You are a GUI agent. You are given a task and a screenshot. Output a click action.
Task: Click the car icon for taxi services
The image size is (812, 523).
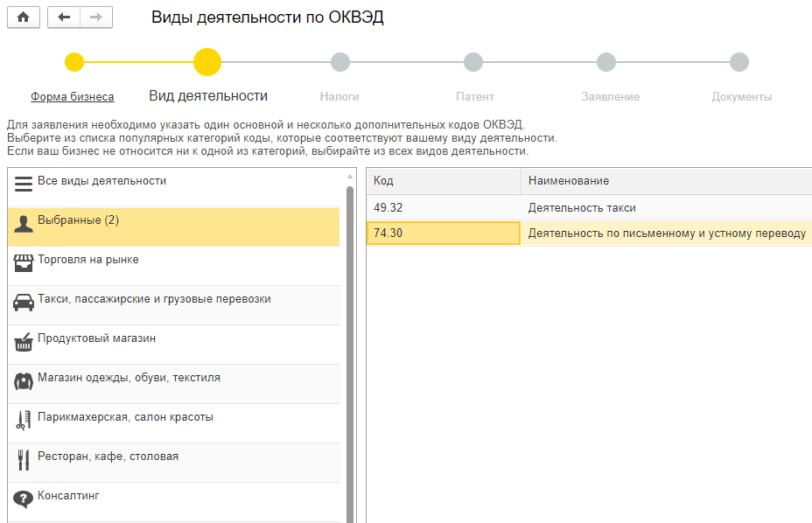point(24,303)
